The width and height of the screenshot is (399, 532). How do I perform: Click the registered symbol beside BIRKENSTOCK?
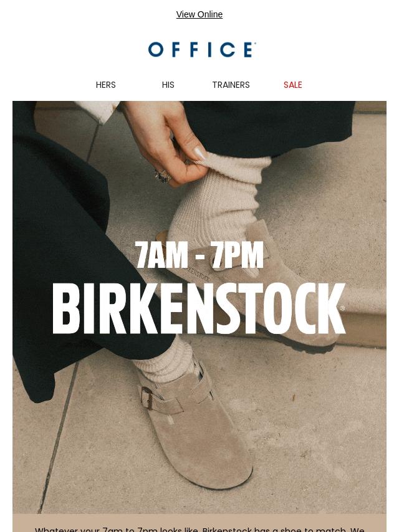[342, 308]
